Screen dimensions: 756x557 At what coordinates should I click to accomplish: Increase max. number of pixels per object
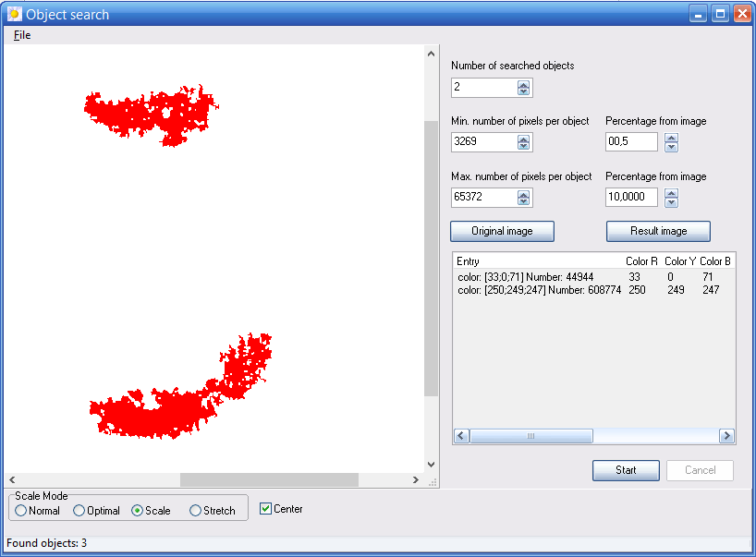[523, 194]
